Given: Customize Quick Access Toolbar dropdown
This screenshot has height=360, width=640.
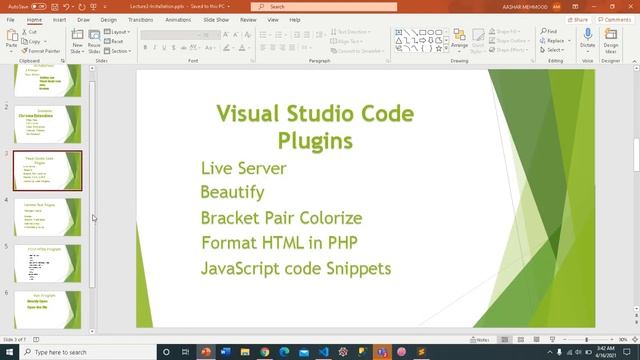Looking at the screenshot, I should [x=105, y=7].
